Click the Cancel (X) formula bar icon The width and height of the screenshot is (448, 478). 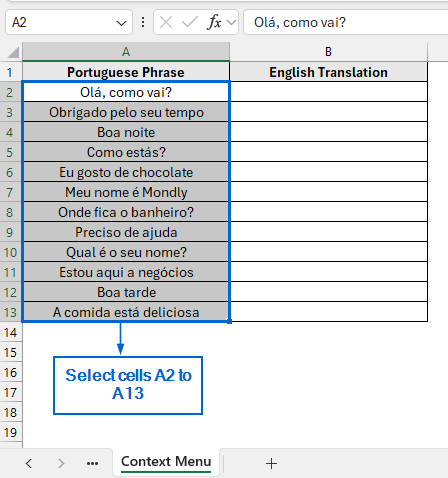coord(166,23)
